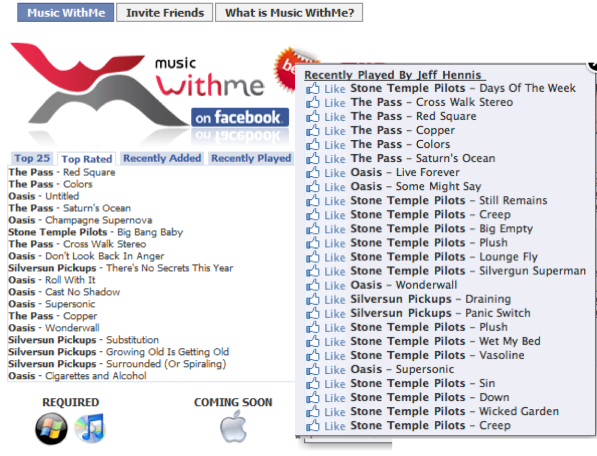Click thumbs-up icon for Stone Temple Pilots – Silvergun Superman
The image size is (597, 456).
pyautogui.click(x=313, y=272)
